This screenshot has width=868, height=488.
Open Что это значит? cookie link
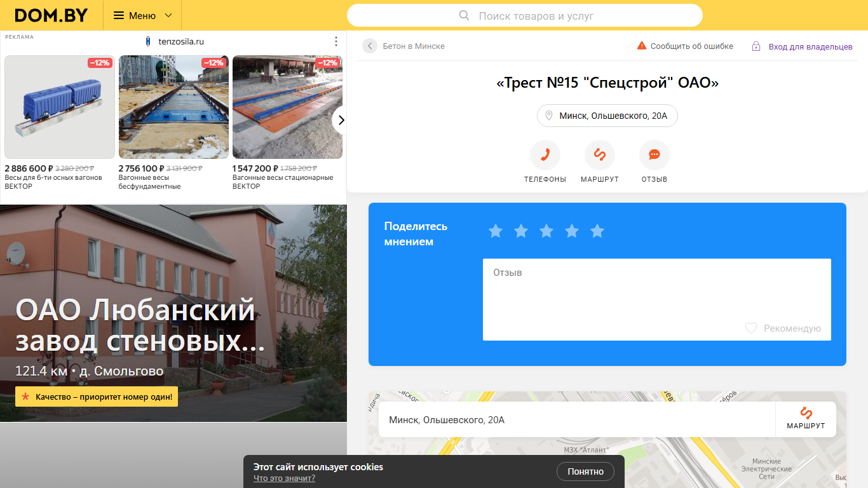click(284, 478)
